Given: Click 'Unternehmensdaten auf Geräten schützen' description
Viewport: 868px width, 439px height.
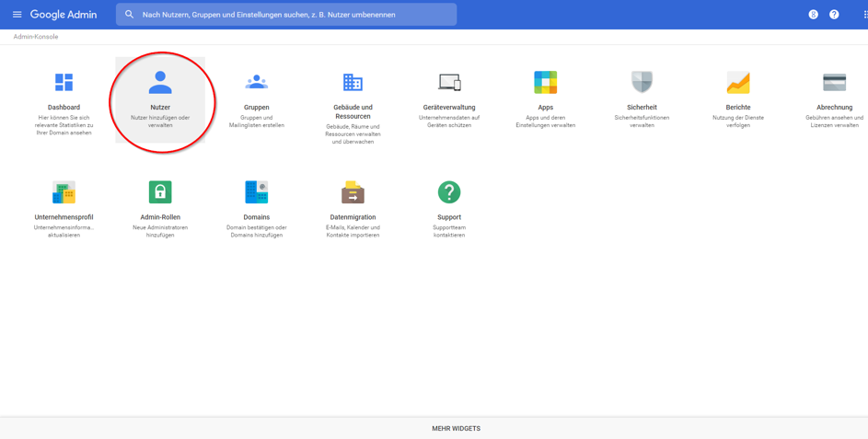Looking at the screenshot, I should pos(449,121).
